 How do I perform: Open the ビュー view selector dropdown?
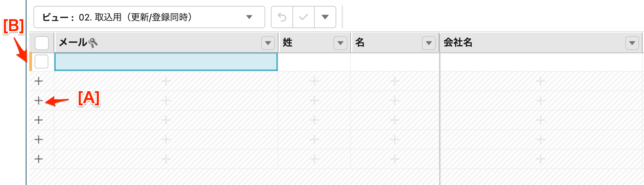click(149, 17)
